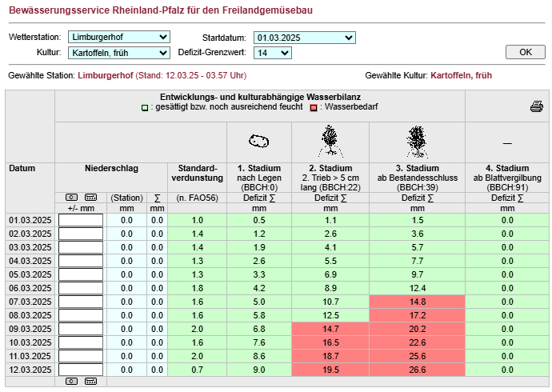Click the small plant icon for 2. Stadium
This screenshot has height=392, width=552.
coord(330,142)
